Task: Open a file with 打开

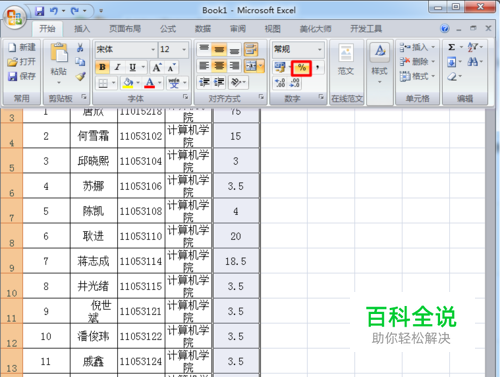Action: (x=22, y=62)
